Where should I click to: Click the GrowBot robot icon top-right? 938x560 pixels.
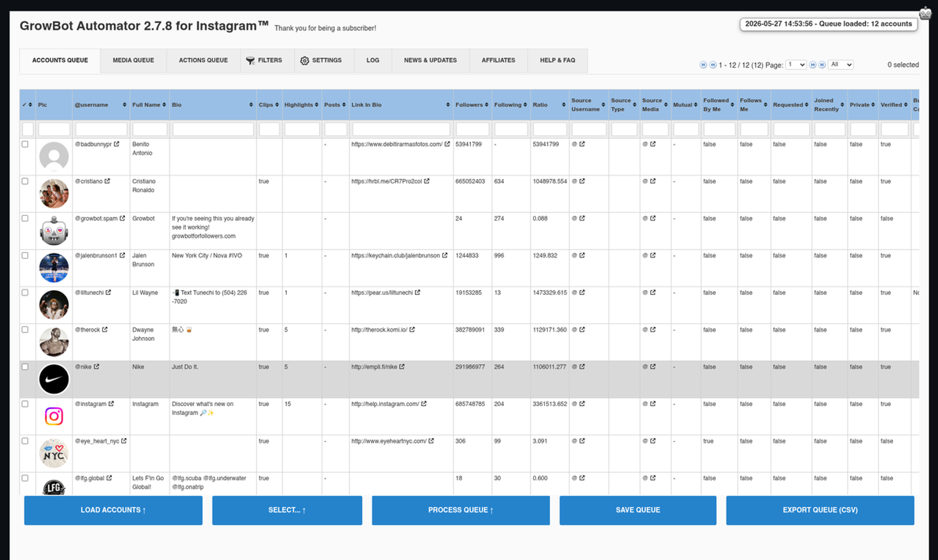click(926, 13)
